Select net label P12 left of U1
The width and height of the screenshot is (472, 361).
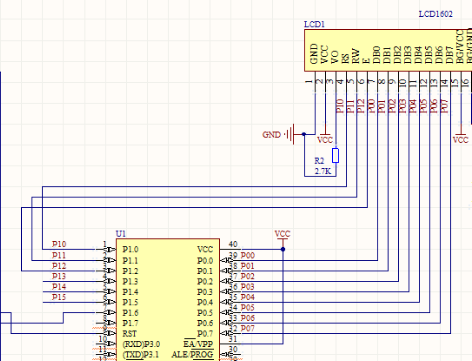pyautogui.click(x=59, y=266)
